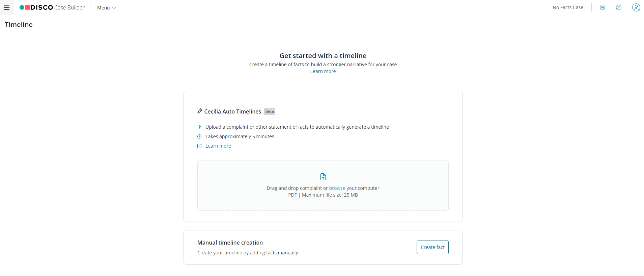The image size is (644, 276).
Task: Click the Beta badge
Action: pyautogui.click(x=270, y=111)
